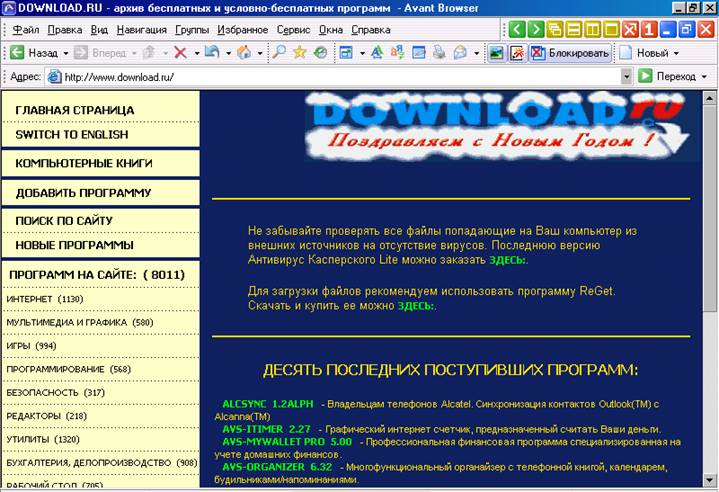Image resolution: width=719 pixels, height=492 pixels.
Task: Click IE page icon in address bar
Action: [x=55, y=77]
